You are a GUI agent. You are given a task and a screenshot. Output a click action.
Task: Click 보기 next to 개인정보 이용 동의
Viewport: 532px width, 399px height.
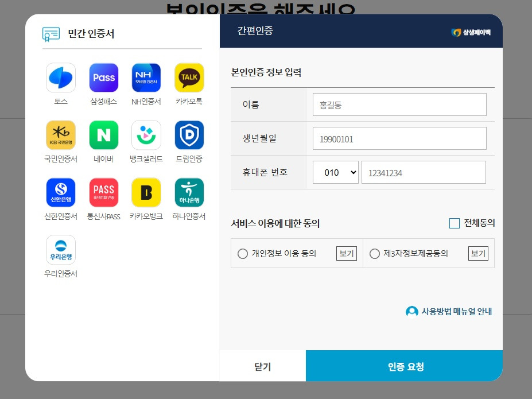tap(346, 253)
